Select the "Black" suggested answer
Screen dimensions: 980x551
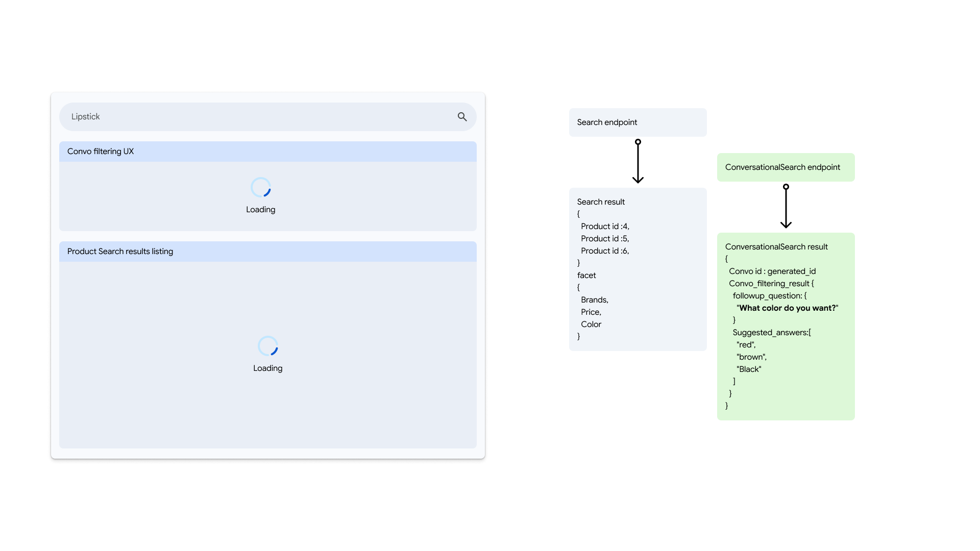pos(749,369)
